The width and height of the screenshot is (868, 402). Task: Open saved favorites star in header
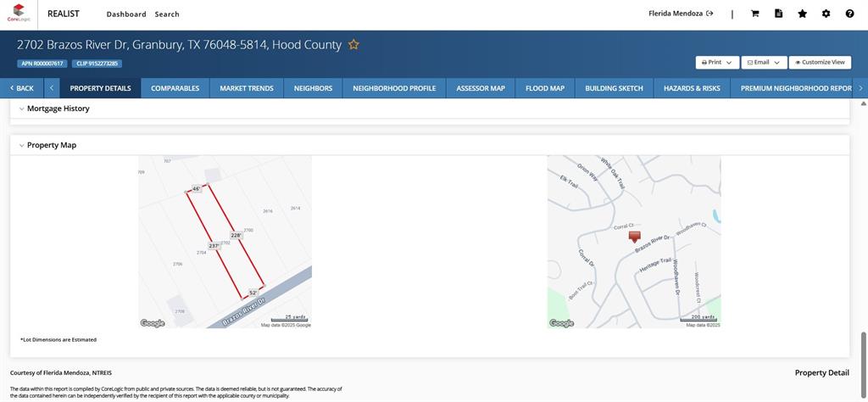802,14
